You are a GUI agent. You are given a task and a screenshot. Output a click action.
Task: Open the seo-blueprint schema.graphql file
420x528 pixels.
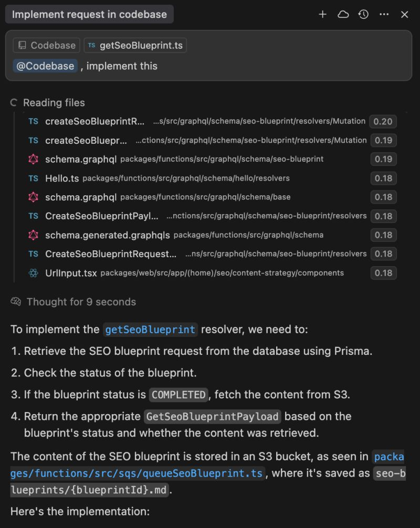click(x=81, y=159)
